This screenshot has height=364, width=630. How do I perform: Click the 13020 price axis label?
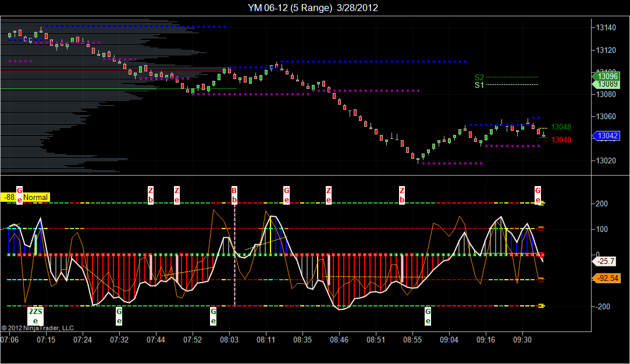coord(606,160)
